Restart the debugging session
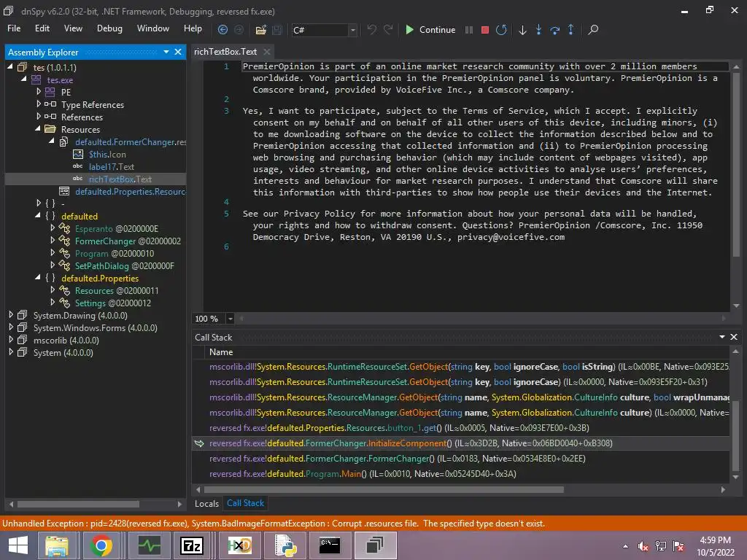This screenshot has height=560, width=747. 501,29
